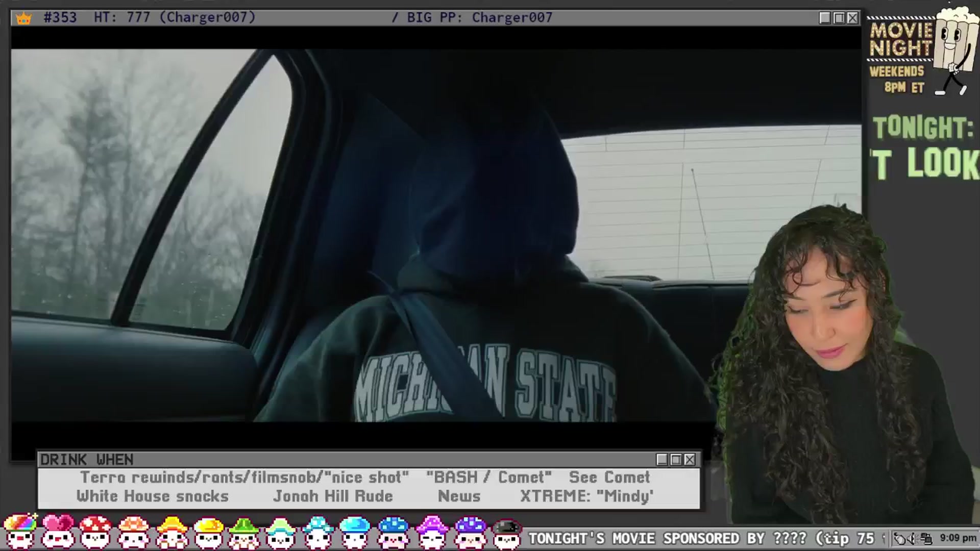The image size is (980, 551).
Task: Click the "News" drink rule
Action: [x=459, y=496]
